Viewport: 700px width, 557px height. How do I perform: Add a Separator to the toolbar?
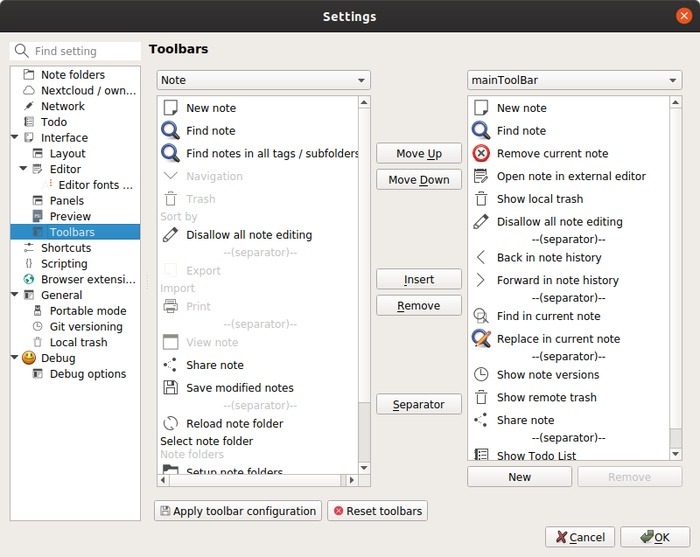point(419,404)
